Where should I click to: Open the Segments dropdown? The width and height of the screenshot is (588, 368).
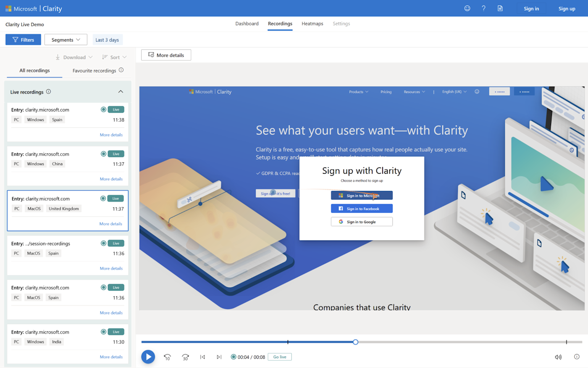coord(66,40)
